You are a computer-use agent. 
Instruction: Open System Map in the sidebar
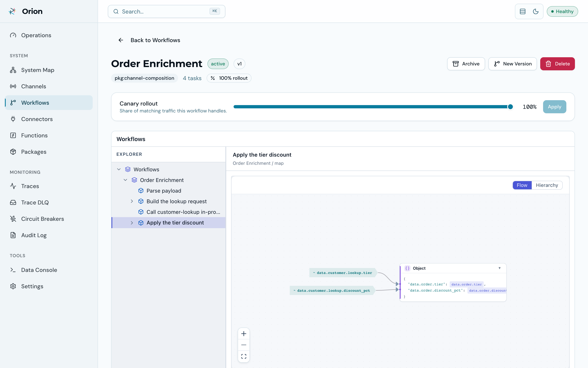[x=49, y=70]
